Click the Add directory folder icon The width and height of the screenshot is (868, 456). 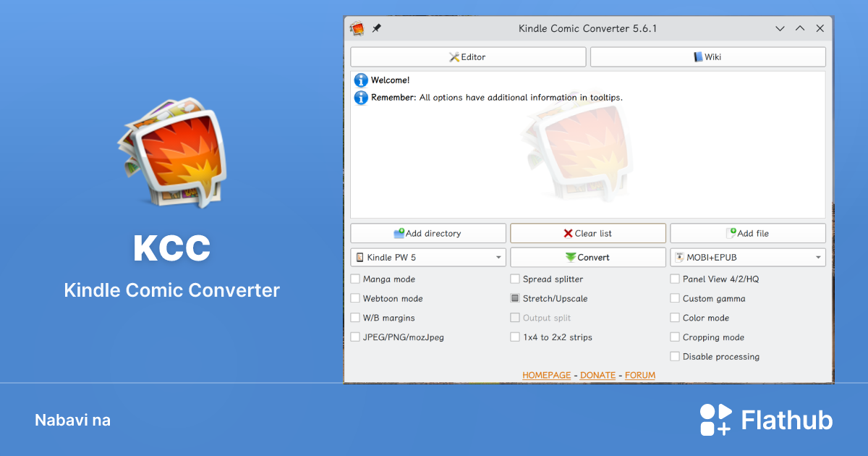click(x=400, y=232)
